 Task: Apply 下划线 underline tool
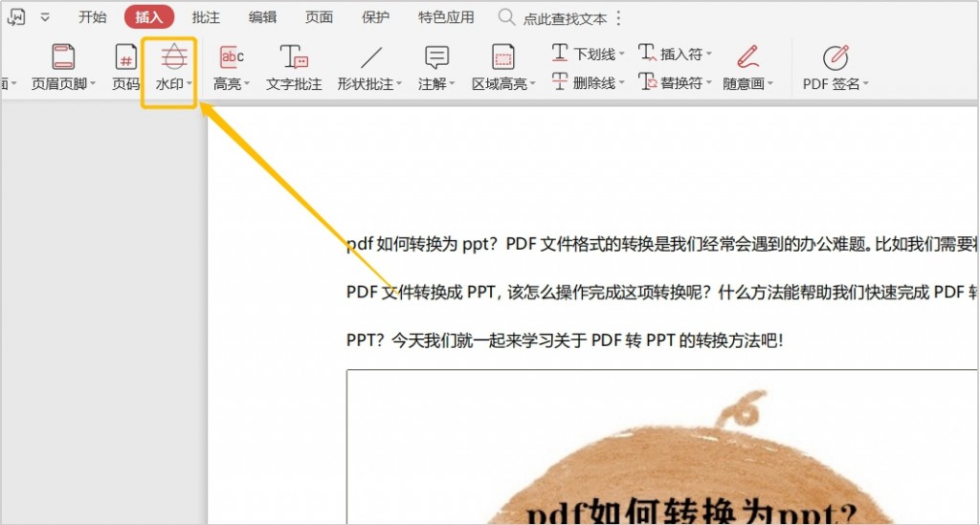pos(584,54)
